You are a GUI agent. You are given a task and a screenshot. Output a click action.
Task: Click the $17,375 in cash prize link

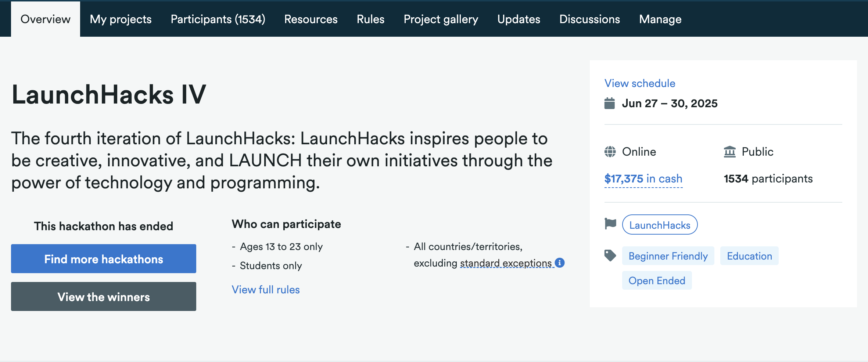coord(643,179)
